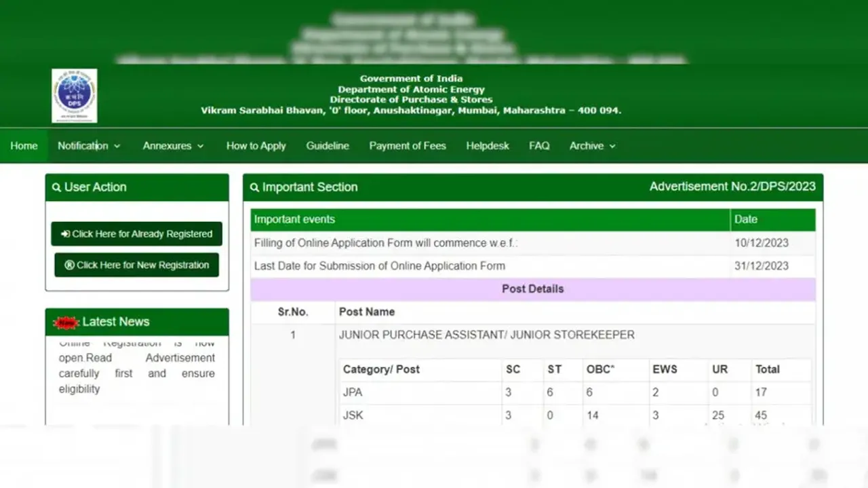The image size is (868, 488).
Task: Open the How to Apply page
Action: coord(256,146)
